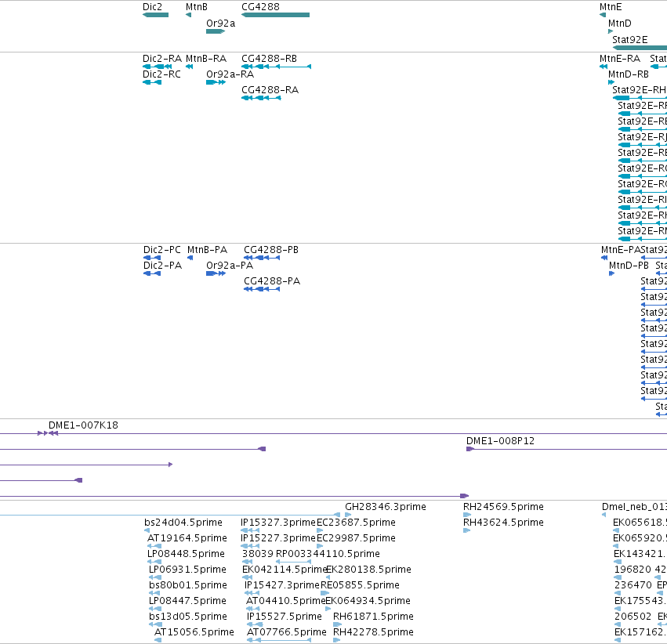This screenshot has width=667, height=644.
Task: Select transcript Dic2-RC label
Action: point(161,74)
